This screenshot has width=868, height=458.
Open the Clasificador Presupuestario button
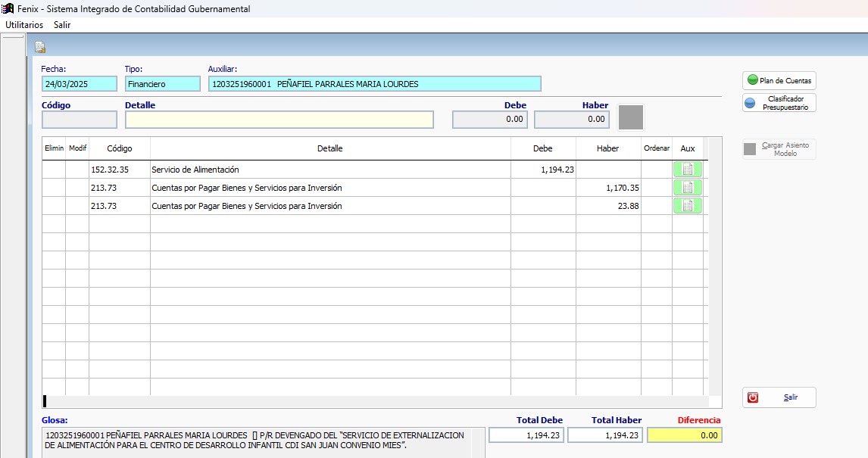(779, 103)
